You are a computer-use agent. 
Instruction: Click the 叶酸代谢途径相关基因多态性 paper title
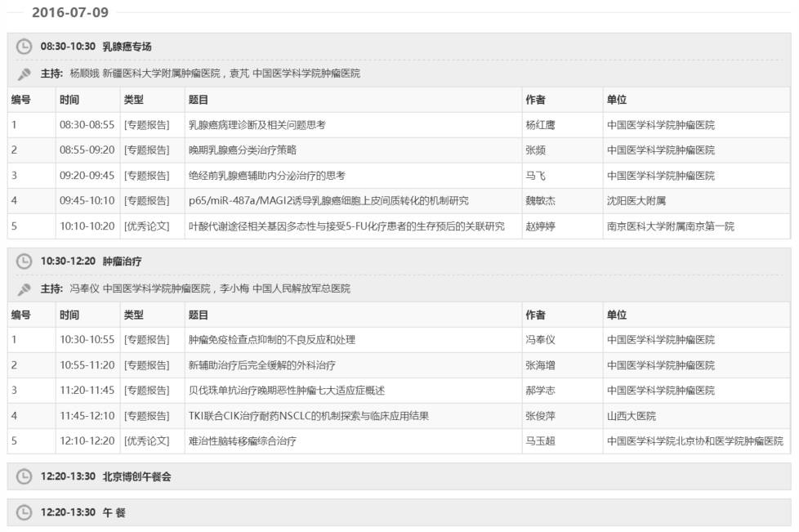[x=346, y=226]
